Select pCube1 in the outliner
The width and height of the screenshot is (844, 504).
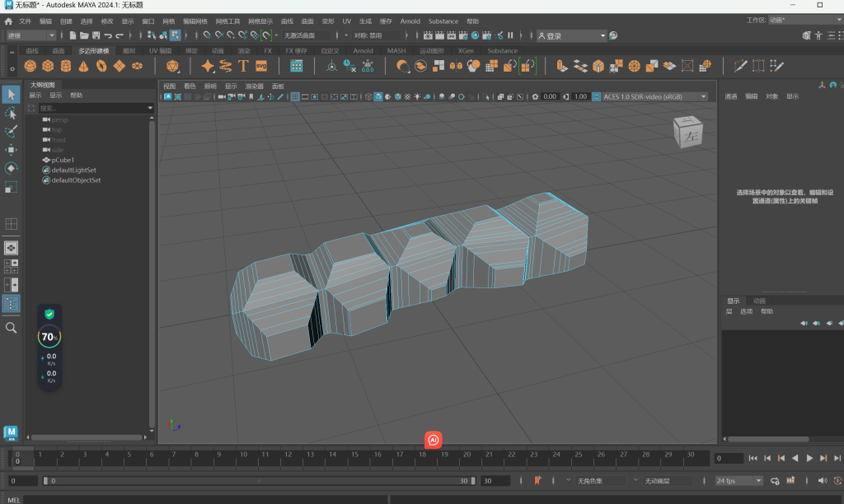point(63,161)
